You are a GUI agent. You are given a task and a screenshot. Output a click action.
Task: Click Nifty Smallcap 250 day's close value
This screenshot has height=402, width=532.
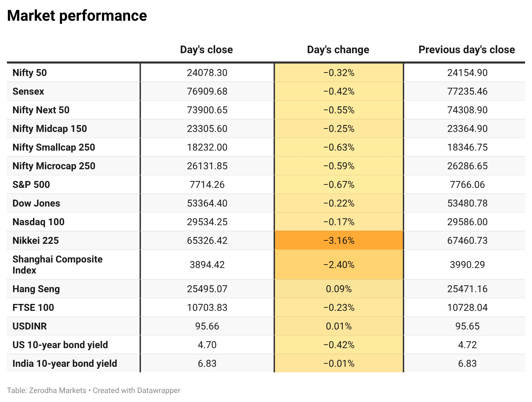[207, 147]
